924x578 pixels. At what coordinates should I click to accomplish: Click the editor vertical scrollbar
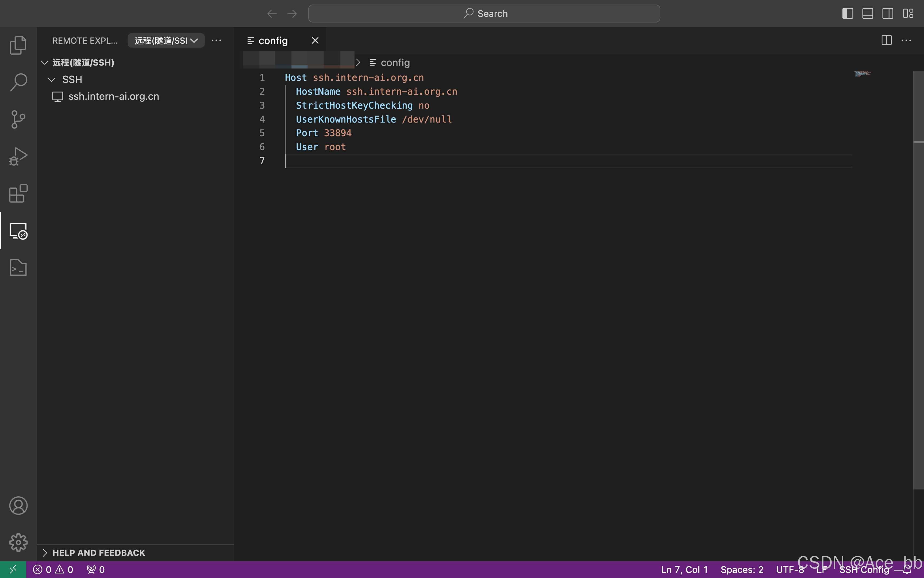pyautogui.click(x=918, y=280)
